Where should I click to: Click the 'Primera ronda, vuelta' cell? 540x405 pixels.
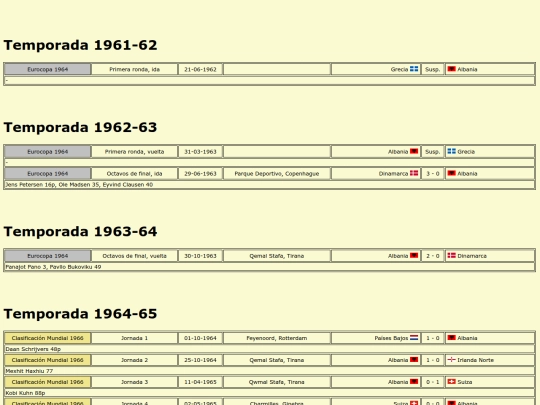135,152
